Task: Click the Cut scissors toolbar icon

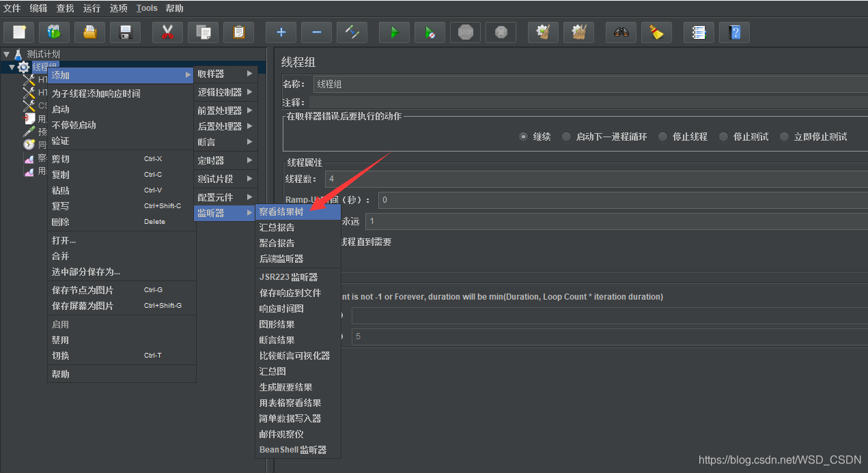Action: pyautogui.click(x=167, y=32)
